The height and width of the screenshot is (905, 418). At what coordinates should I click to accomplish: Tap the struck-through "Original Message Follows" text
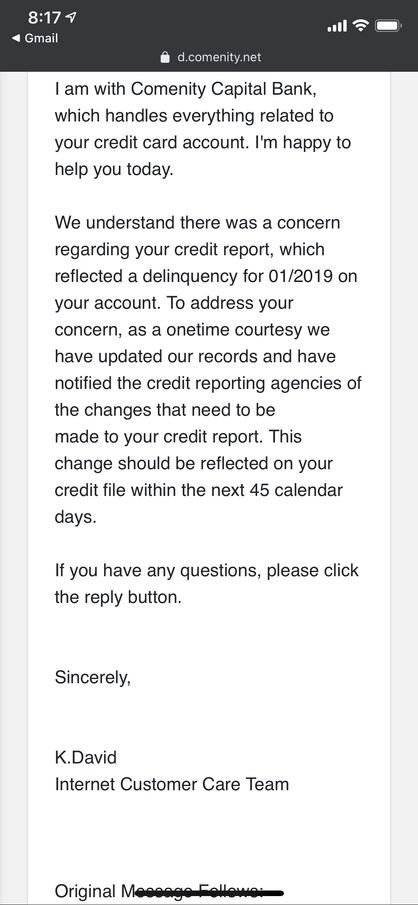tap(169, 891)
